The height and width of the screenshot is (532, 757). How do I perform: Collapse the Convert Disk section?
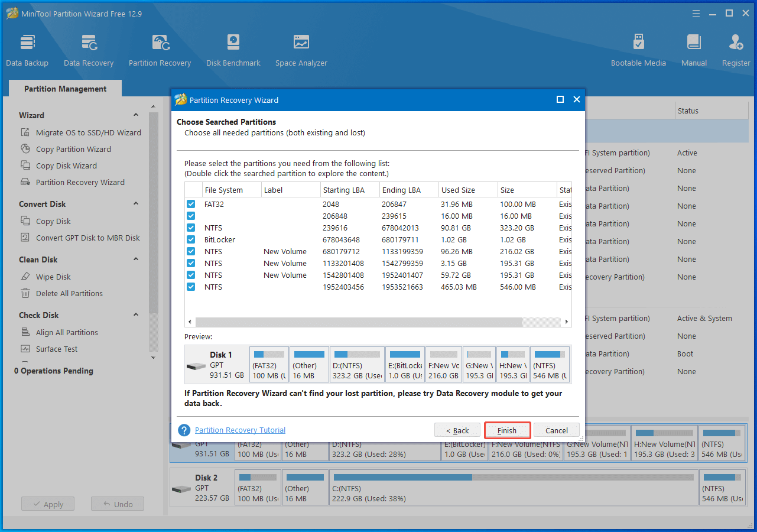point(136,204)
